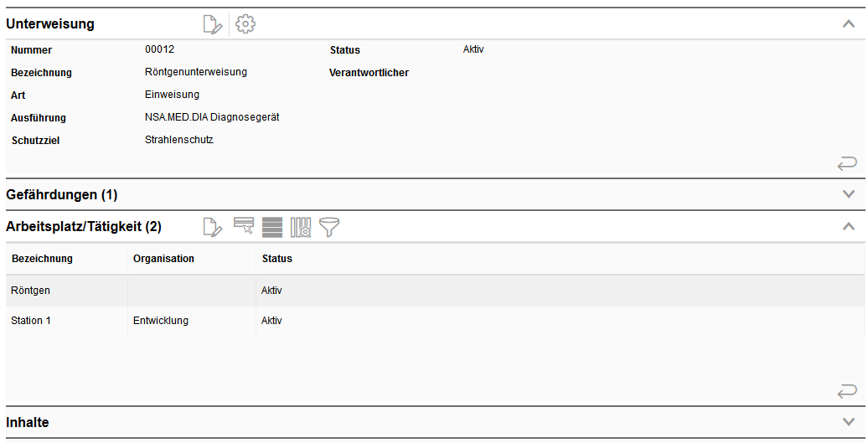Viewport: 868px width, 443px height.
Task: Click the Arbeitsplatz/Tätigkeit (2) section title
Action: coord(84,227)
